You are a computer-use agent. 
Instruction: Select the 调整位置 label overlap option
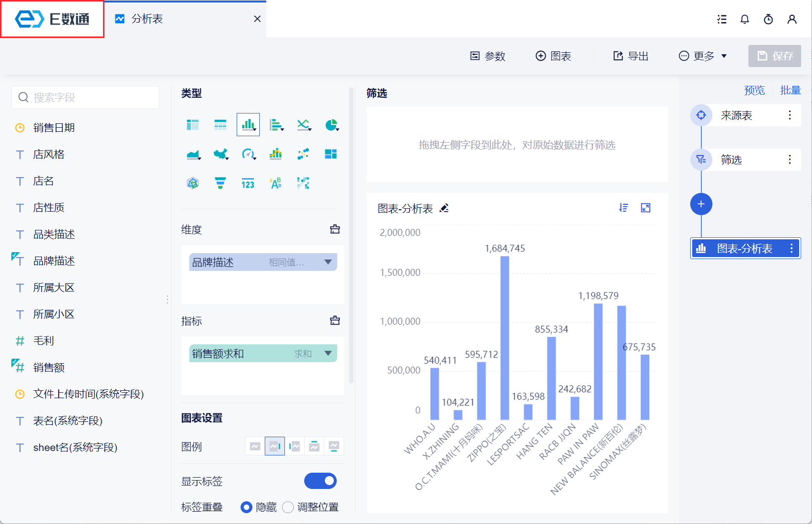point(288,507)
